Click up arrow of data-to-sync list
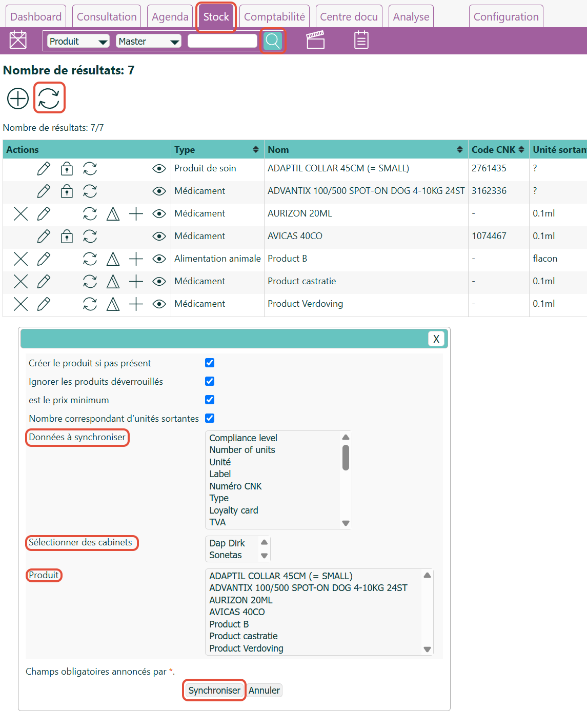 [346, 437]
